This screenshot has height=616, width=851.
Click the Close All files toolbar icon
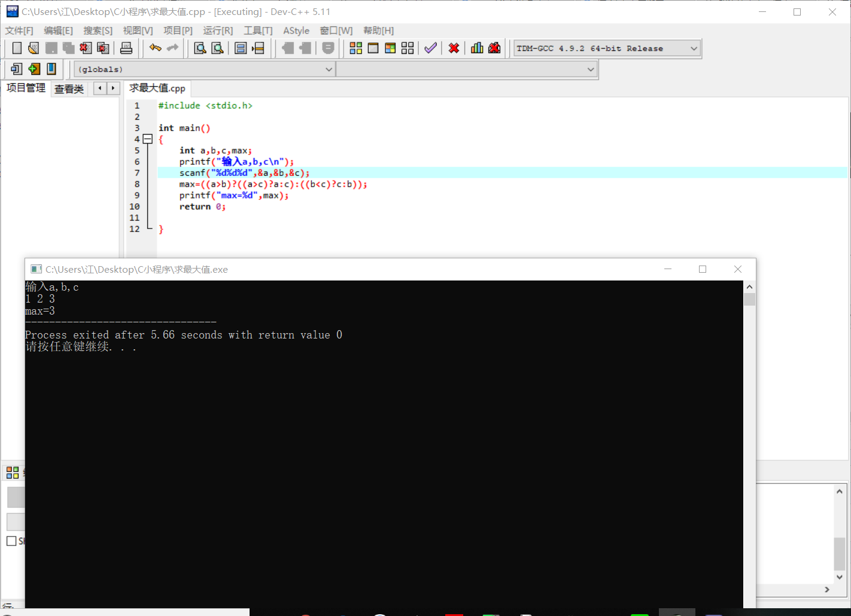click(103, 48)
